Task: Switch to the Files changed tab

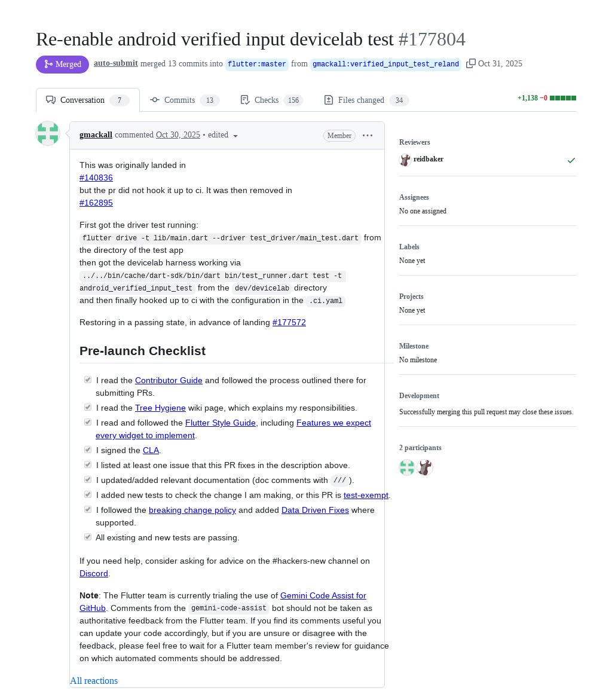Action: [366, 100]
